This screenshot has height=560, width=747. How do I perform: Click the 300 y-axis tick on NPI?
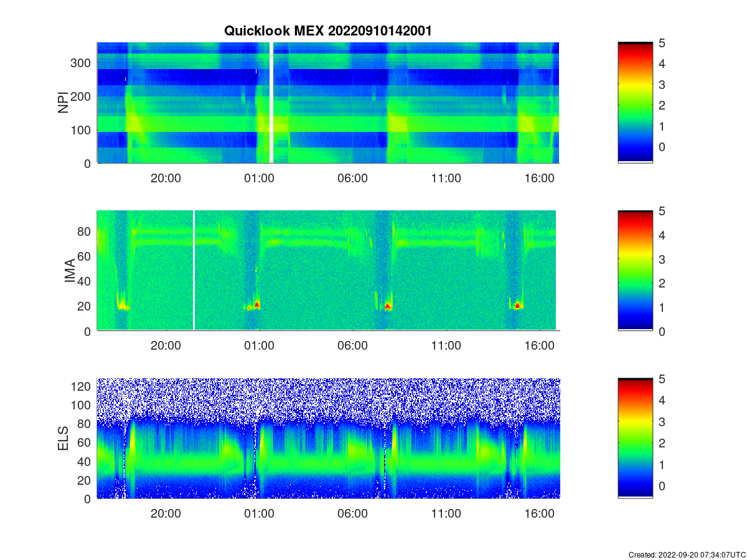point(82,62)
